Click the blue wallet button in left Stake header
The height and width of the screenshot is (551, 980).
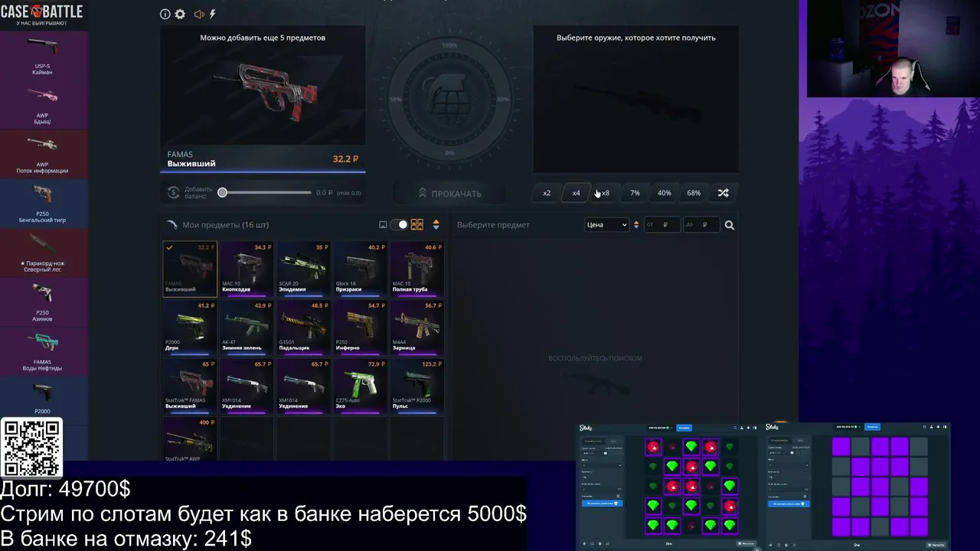[684, 428]
